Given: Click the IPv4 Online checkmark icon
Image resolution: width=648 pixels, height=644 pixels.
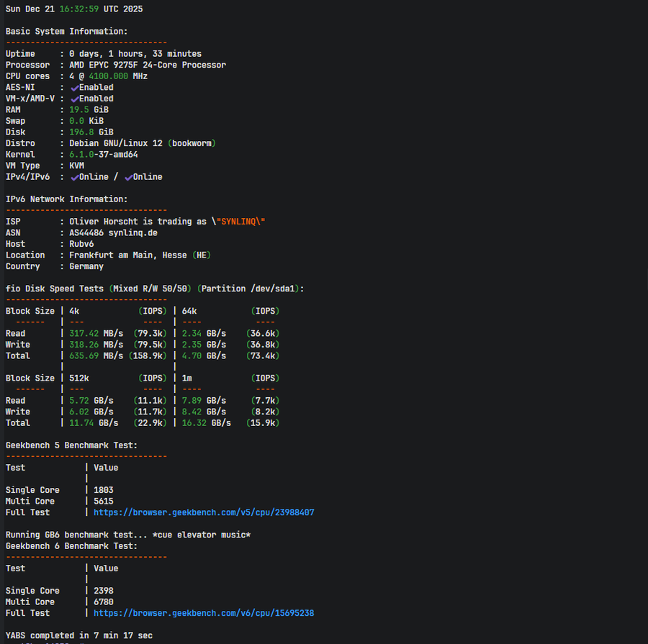Looking at the screenshot, I should click(x=74, y=177).
